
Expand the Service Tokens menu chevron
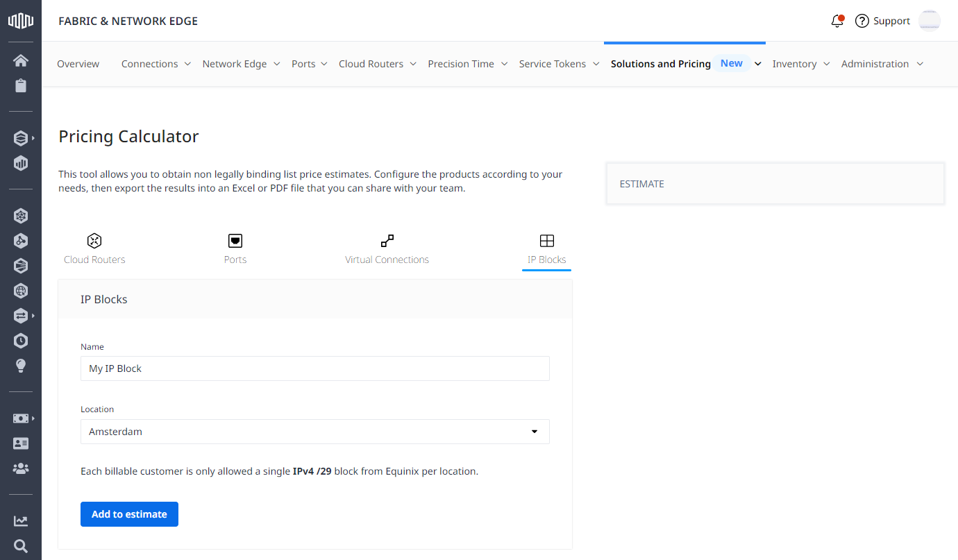click(x=596, y=64)
